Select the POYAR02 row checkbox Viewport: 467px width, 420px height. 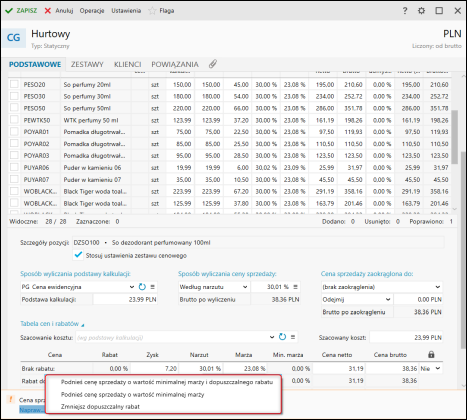point(14,143)
